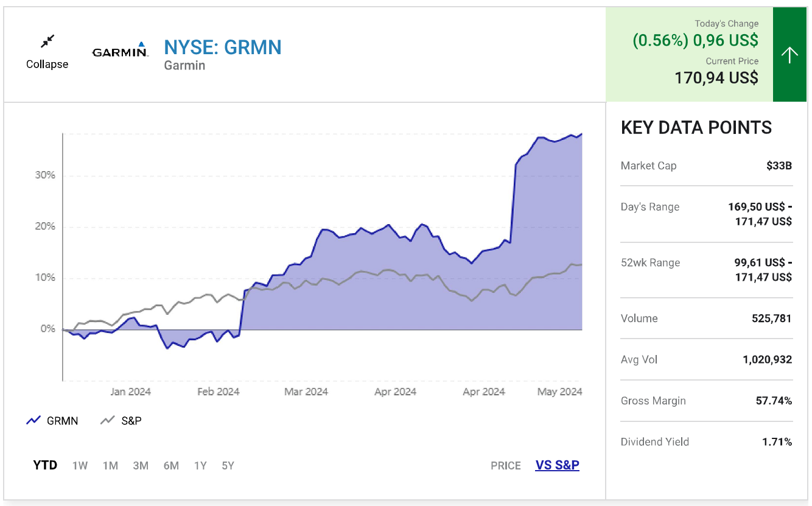Screen dimensions: 812x506
Task: Switch chart to 1W range
Action: pos(80,466)
